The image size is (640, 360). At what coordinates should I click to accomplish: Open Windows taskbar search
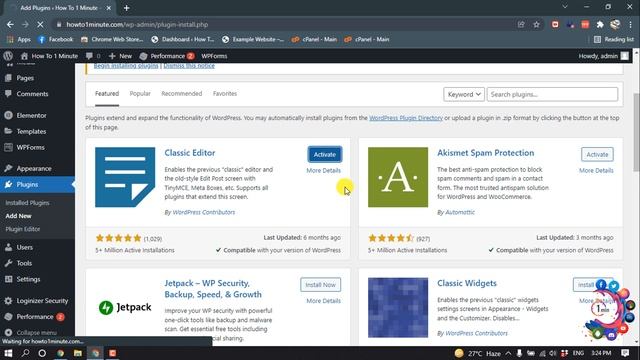[x=25, y=353]
